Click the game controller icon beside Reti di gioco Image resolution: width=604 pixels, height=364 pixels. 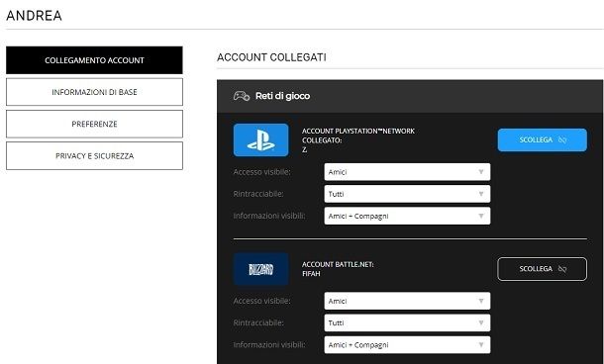click(242, 96)
